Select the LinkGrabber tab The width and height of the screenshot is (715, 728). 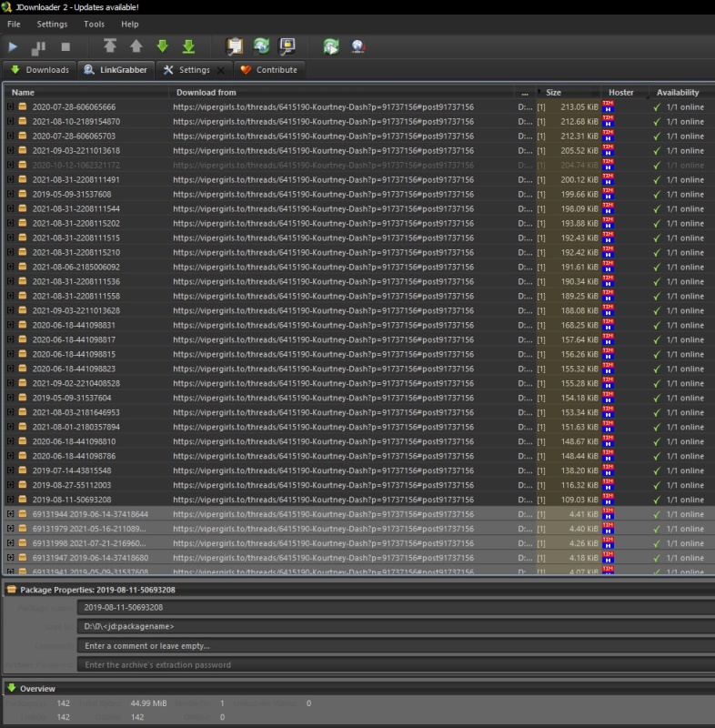pyautogui.click(x=116, y=70)
